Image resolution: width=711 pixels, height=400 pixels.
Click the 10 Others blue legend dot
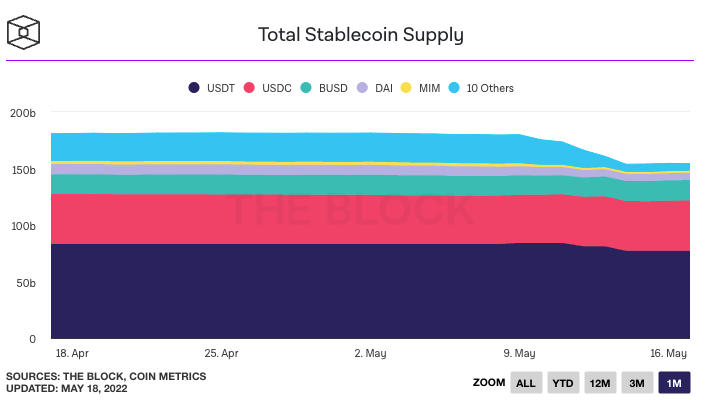tap(454, 88)
